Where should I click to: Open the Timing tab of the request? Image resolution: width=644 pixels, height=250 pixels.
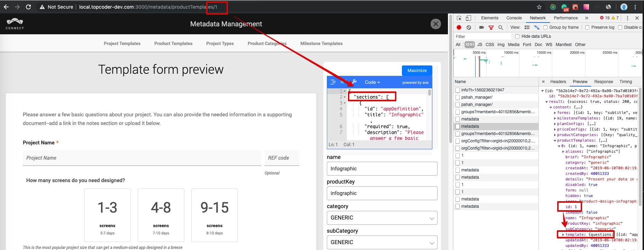626,82
